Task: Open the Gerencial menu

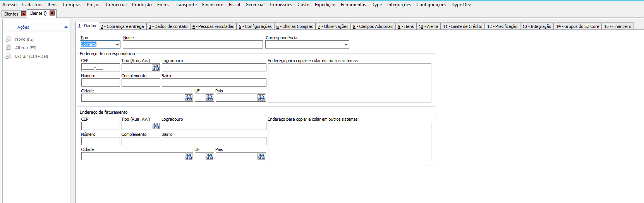Action: click(x=255, y=5)
